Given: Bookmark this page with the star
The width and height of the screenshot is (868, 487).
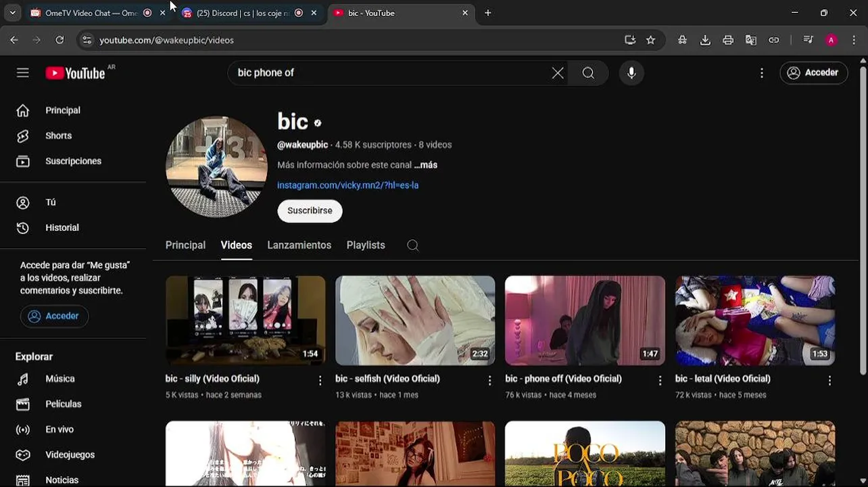Looking at the screenshot, I should [650, 40].
